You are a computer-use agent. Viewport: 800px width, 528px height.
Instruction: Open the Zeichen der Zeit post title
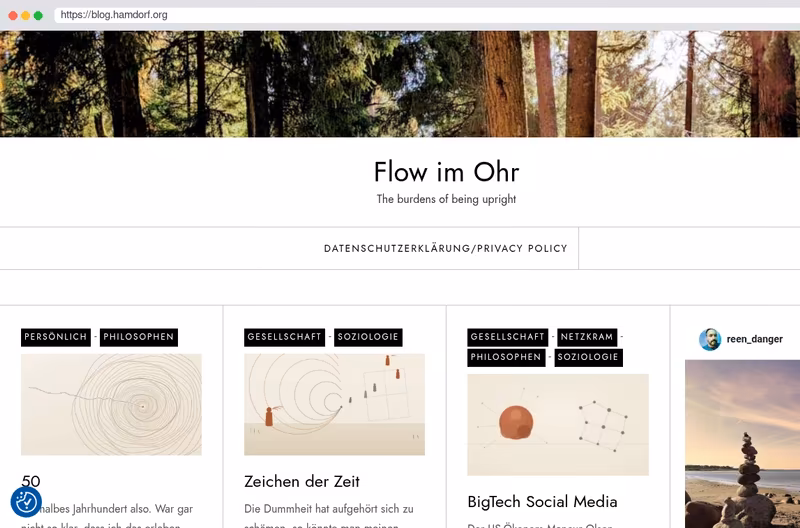302,482
